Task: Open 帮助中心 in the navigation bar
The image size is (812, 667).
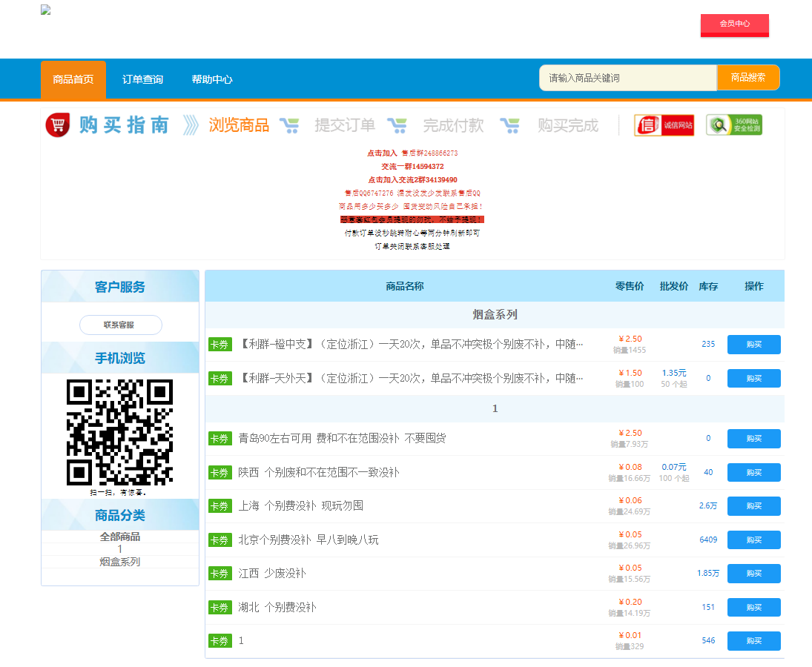Action: tap(212, 80)
